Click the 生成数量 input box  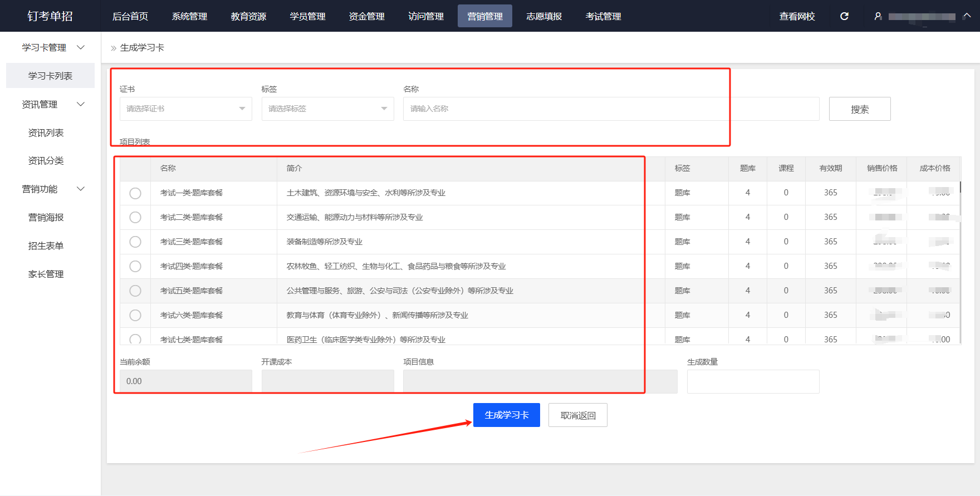(x=753, y=382)
